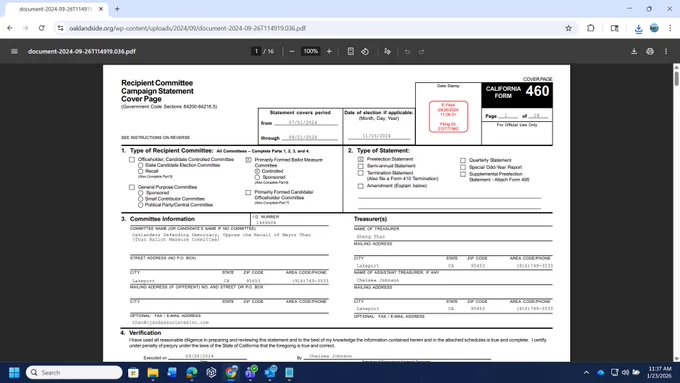Check the Special Odd-Year Report box
The width and height of the screenshot is (680, 383).
tap(463, 167)
